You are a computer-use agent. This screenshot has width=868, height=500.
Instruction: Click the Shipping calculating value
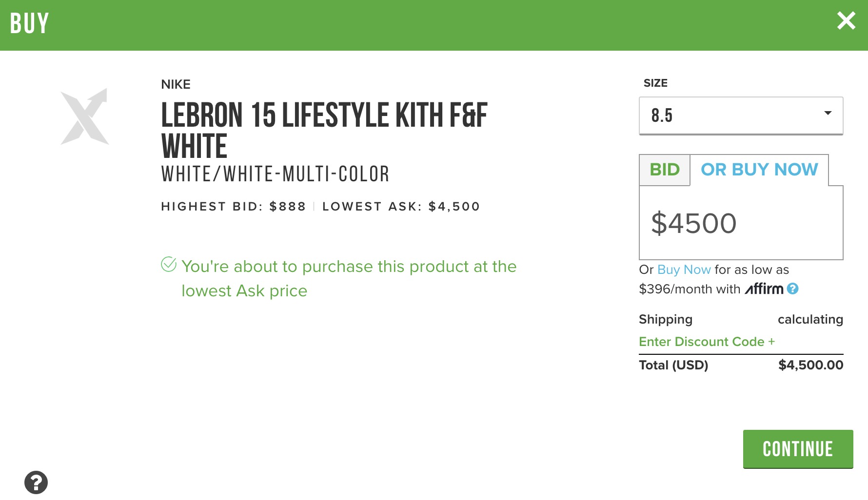click(810, 320)
